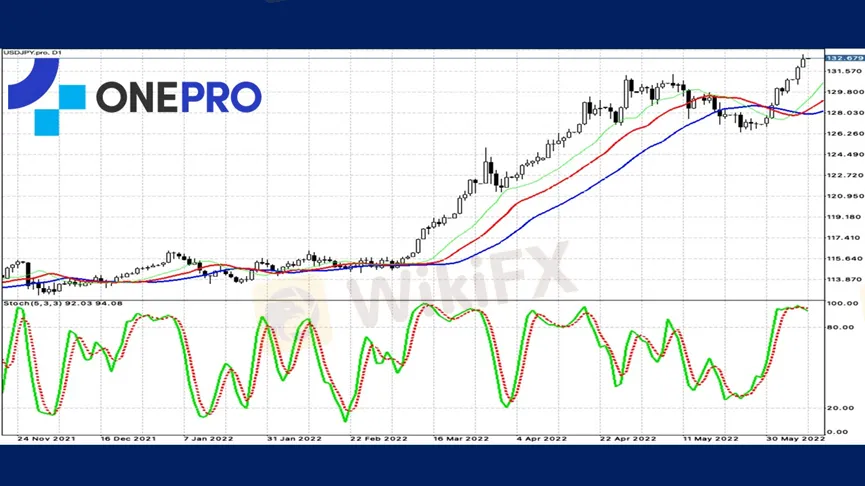
Task: Click the 129.800 price axis label
Action: (845, 92)
